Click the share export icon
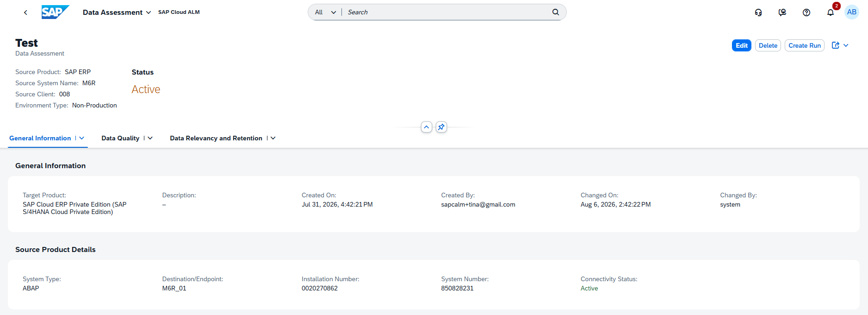The width and height of the screenshot is (868, 315). pos(836,45)
